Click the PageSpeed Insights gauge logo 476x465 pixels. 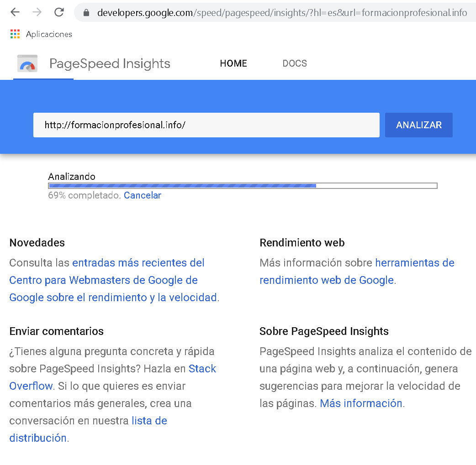[27, 63]
